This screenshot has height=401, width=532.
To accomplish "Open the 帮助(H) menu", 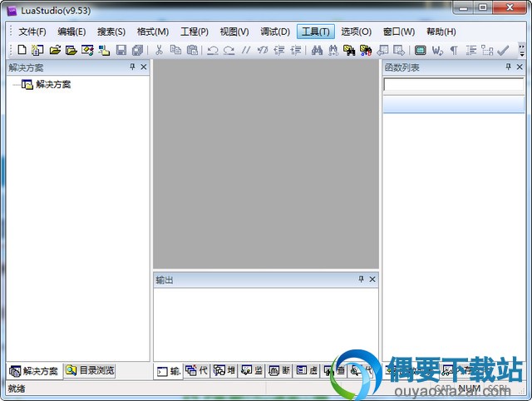I will [441, 32].
